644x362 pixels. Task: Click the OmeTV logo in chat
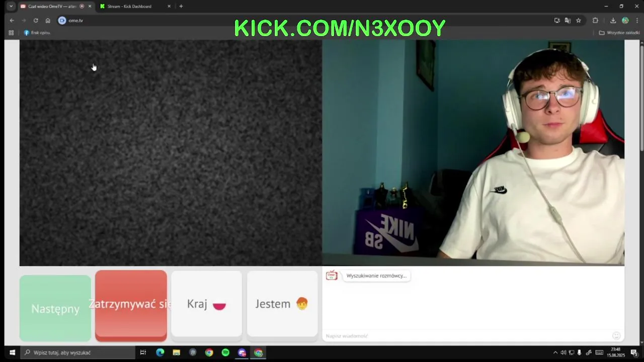pos(332,276)
